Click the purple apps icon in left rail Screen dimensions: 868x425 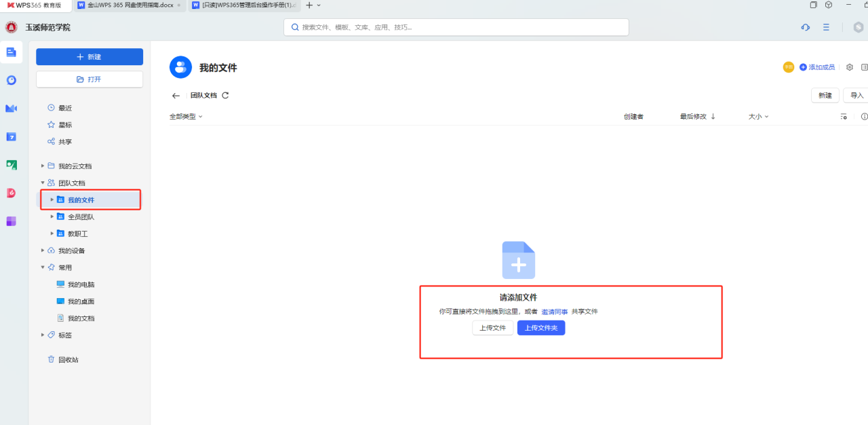pos(12,221)
